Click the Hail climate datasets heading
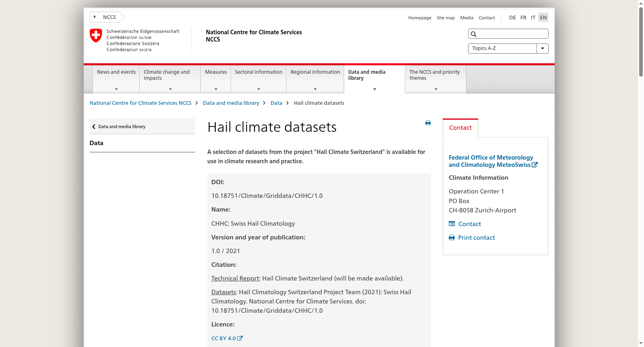644x347 pixels. 272,127
